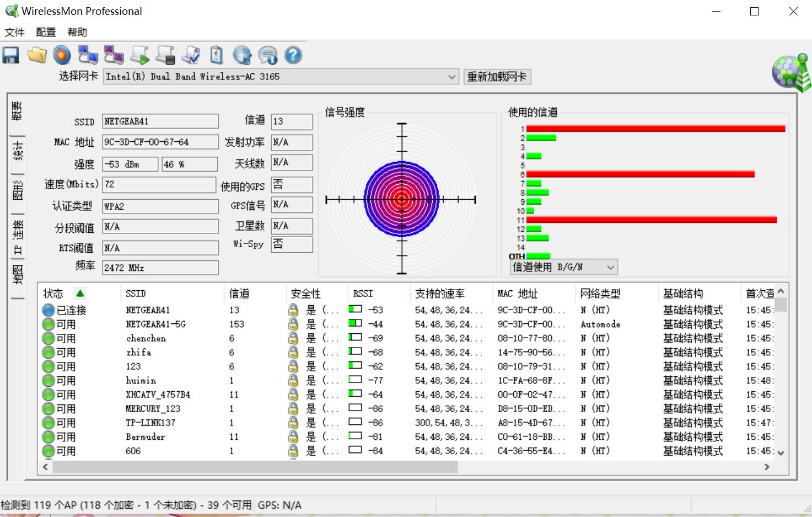The height and width of the screenshot is (517, 812).
Task: Open the Help icon with the question mark
Action: click(x=293, y=55)
